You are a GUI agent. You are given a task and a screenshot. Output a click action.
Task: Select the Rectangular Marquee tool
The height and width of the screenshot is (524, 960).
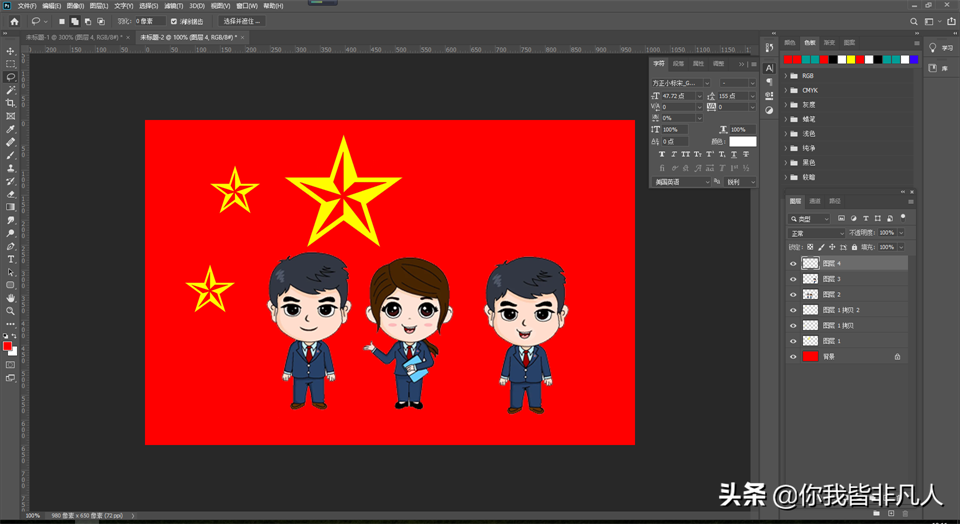(x=10, y=64)
